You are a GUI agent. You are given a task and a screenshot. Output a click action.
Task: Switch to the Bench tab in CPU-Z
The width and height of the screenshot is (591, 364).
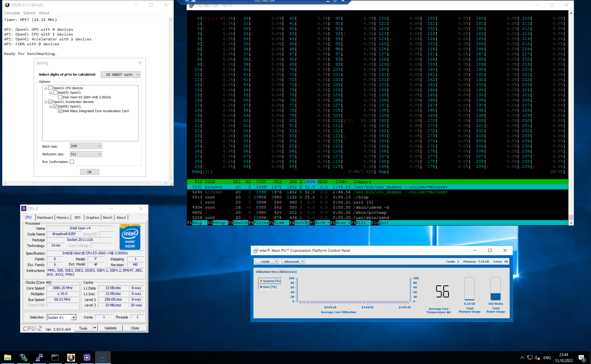click(108, 217)
